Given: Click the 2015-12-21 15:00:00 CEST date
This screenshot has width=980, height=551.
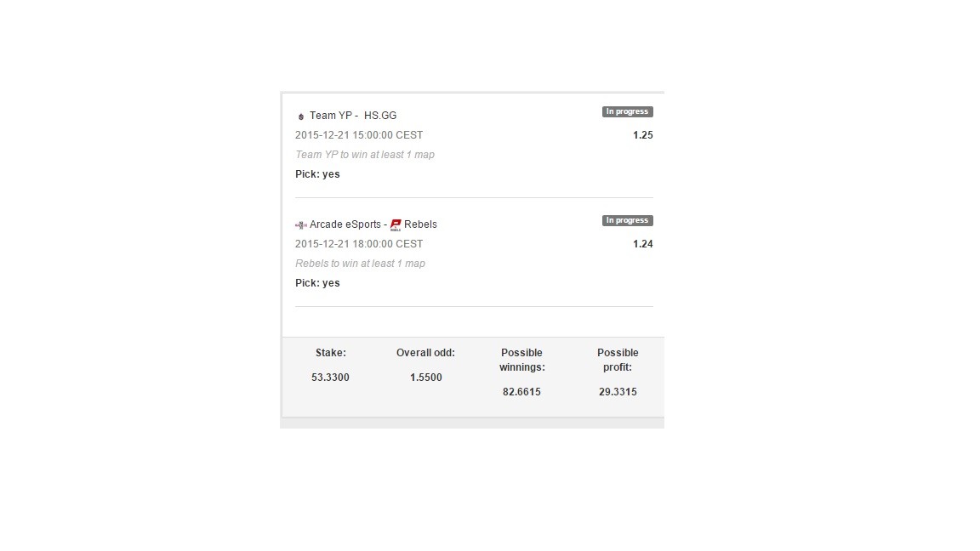Looking at the screenshot, I should [359, 135].
